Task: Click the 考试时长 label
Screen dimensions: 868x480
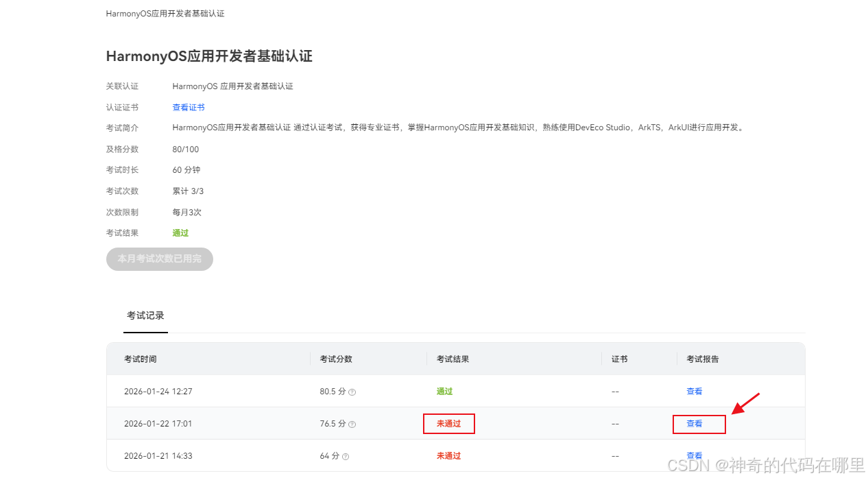Action: (122, 170)
